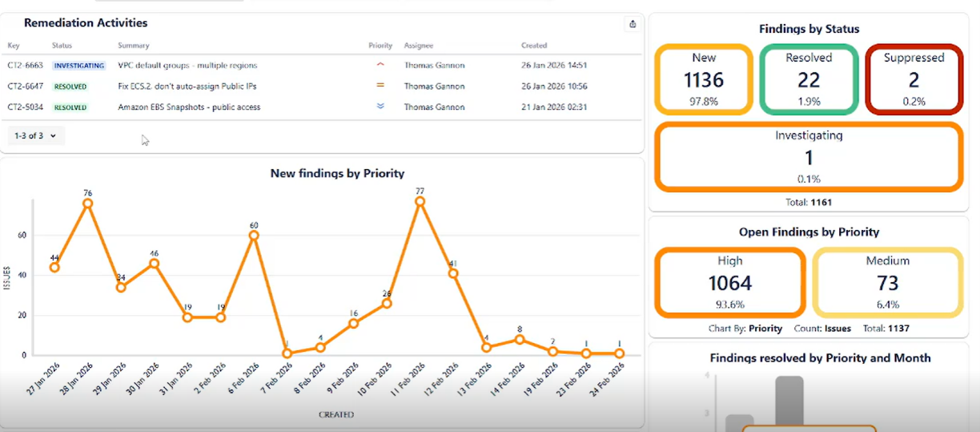
Task: Click the Medium 73 priority tile
Action: (x=888, y=282)
